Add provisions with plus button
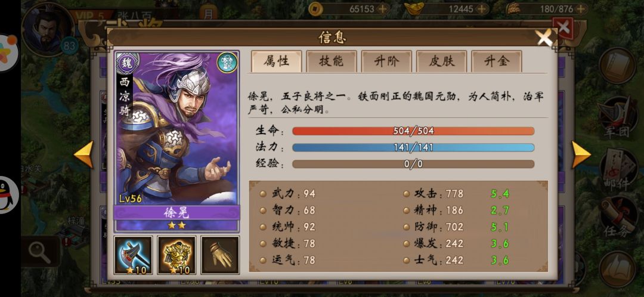This screenshot has height=297, width=644. point(581,8)
